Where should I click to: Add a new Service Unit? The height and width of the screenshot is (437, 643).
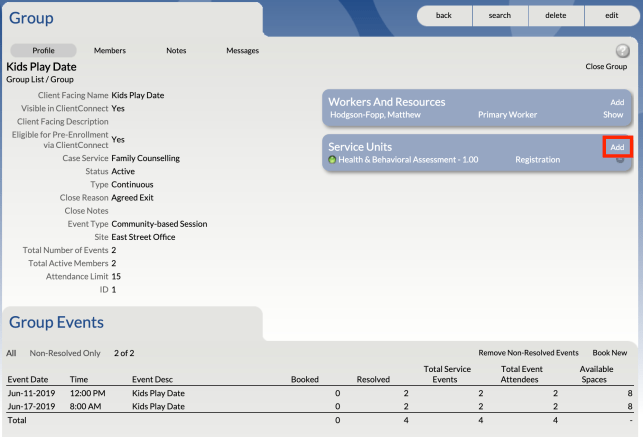[x=617, y=147]
